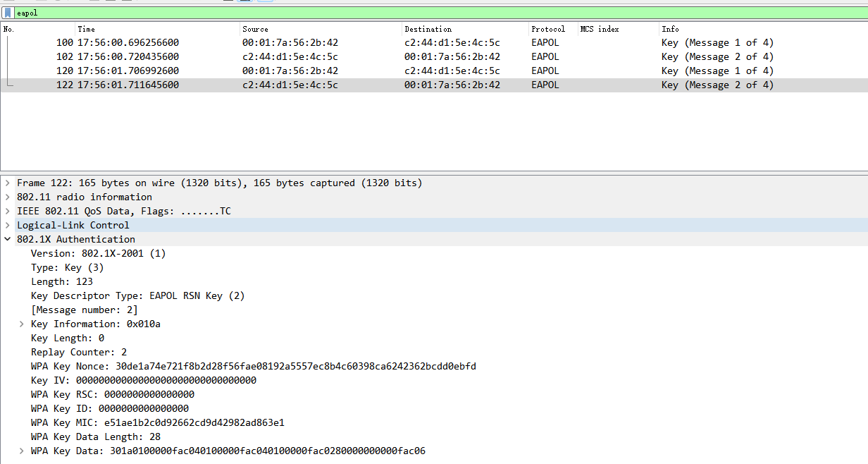Select the Key IV field
This screenshot has height=464, width=868.
[x=144, y=380]
